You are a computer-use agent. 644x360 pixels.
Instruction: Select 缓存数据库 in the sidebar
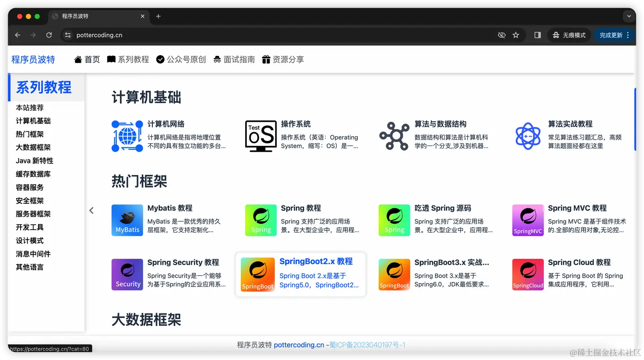33,174
